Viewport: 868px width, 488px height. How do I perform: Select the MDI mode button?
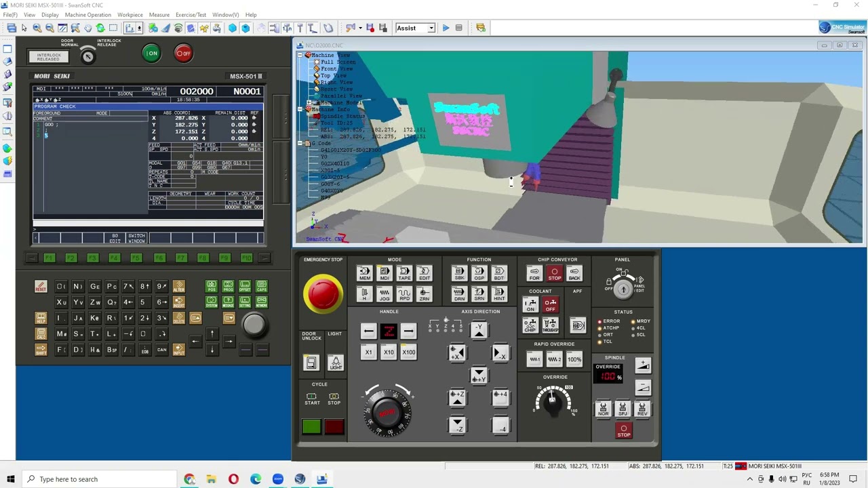pos(384,274)
